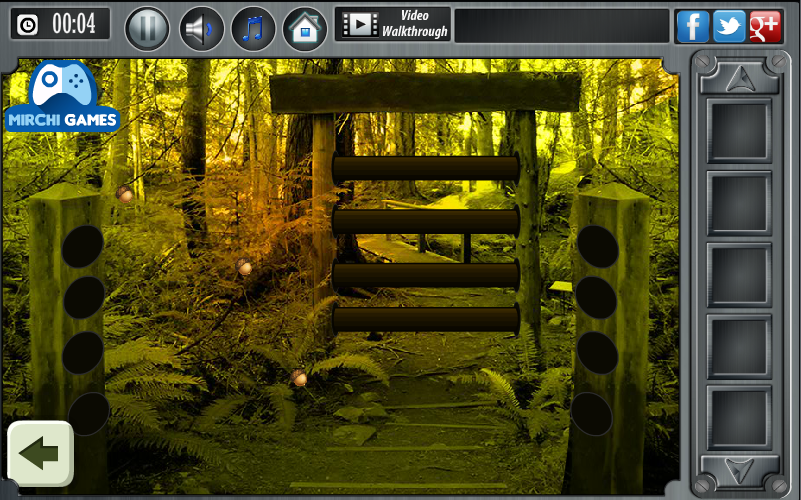Pick up the acorn near the left post top
801x500 pixels.
pos(124,194)
